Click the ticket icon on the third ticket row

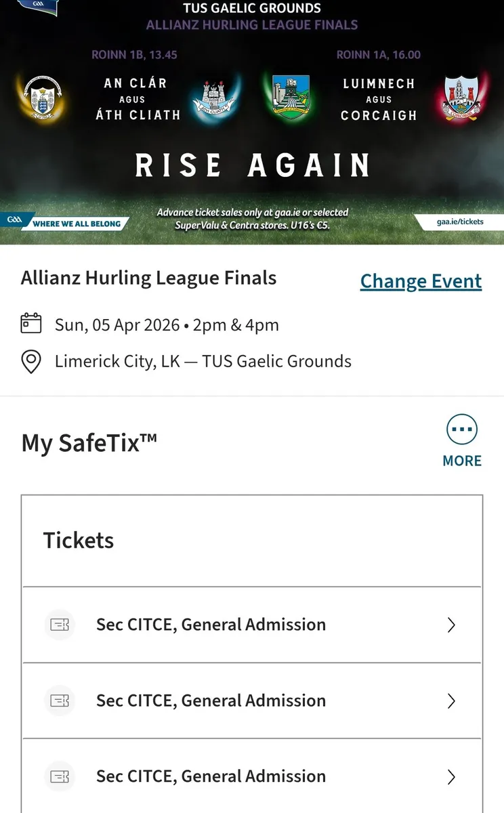point(60,776)
